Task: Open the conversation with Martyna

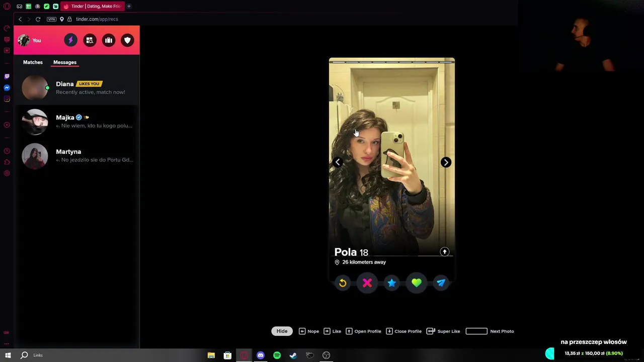Action: [76, 155]
